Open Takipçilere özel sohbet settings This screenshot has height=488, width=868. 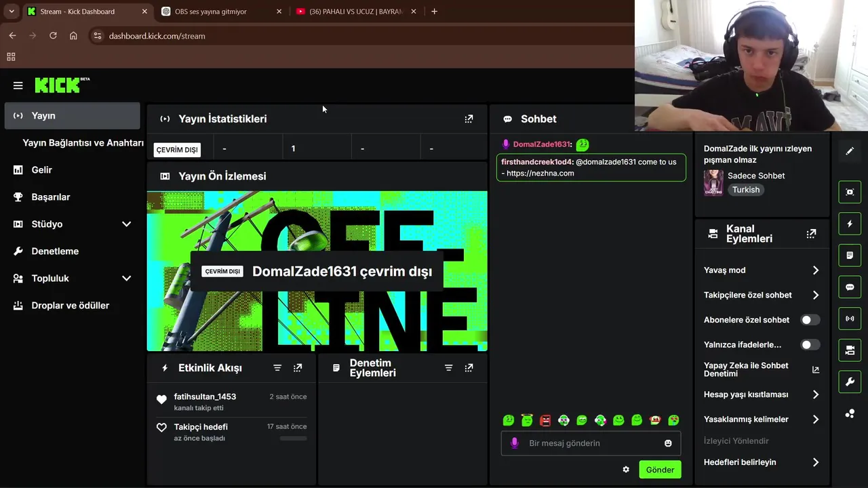762,296
